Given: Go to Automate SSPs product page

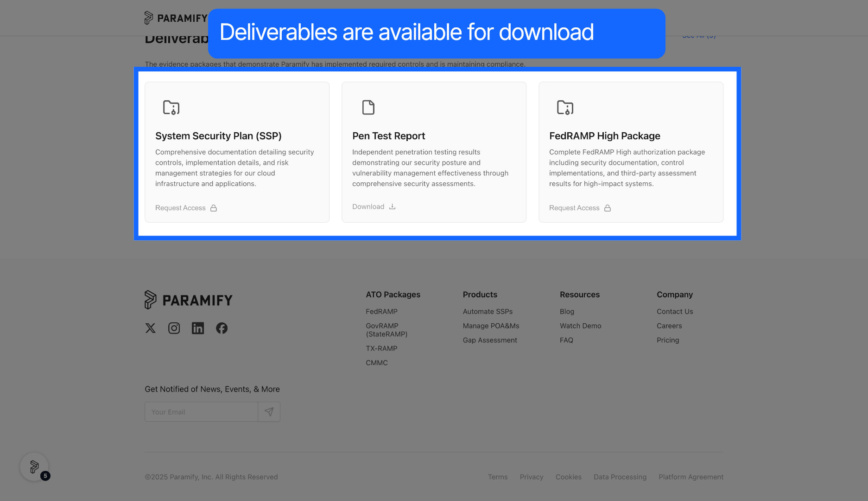Looking at the screenshot, I should [488, 312].
